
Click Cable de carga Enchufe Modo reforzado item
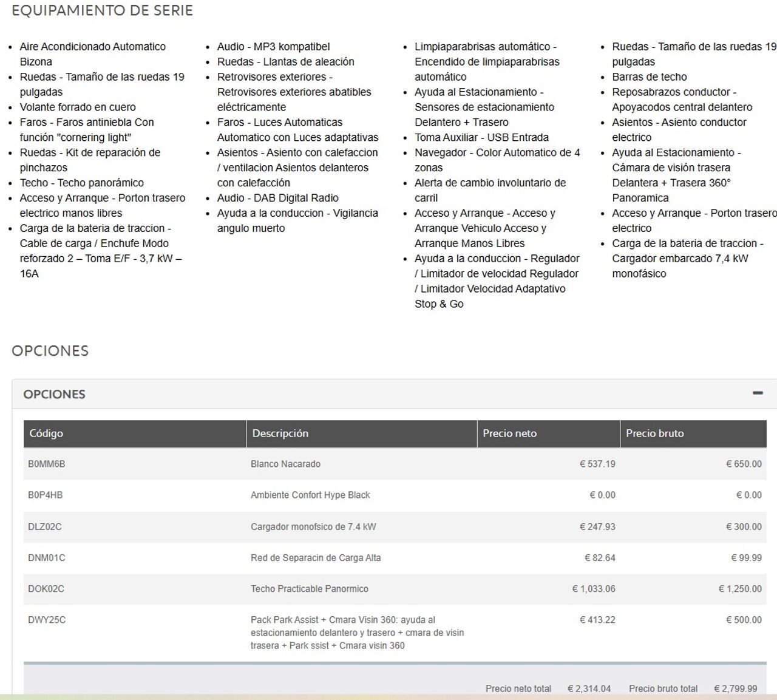click(101, 251)
